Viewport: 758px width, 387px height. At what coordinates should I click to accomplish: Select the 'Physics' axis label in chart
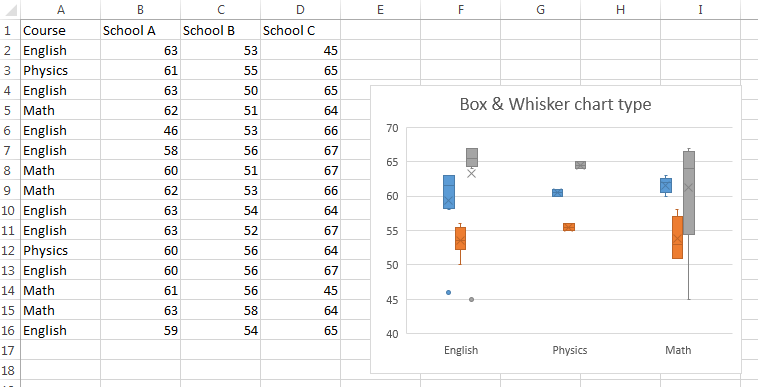(x=569, y=350)
